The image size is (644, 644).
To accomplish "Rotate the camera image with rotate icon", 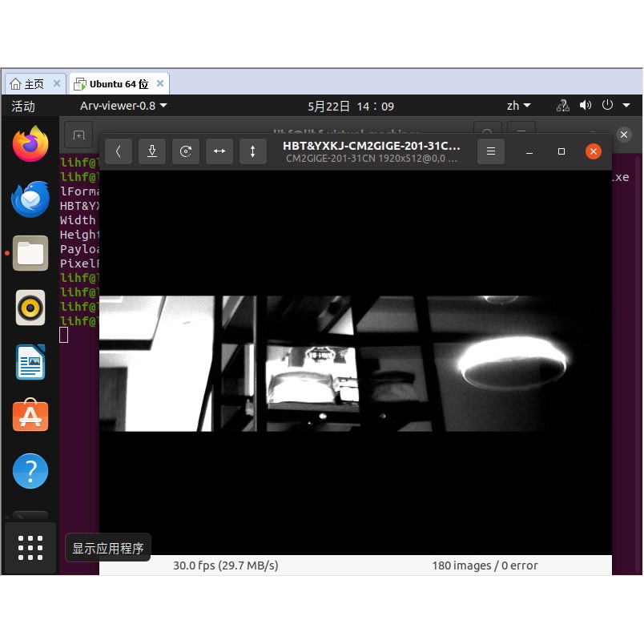I will (186, 151).
